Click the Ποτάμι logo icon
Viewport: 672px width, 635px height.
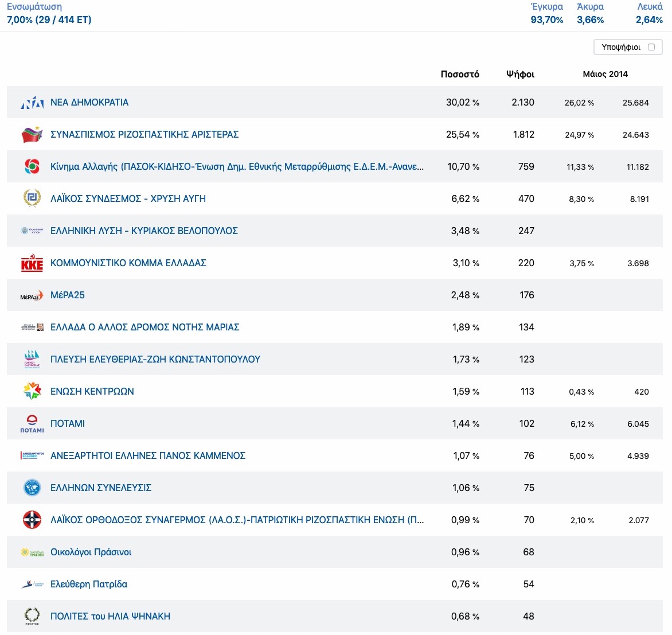32,423
